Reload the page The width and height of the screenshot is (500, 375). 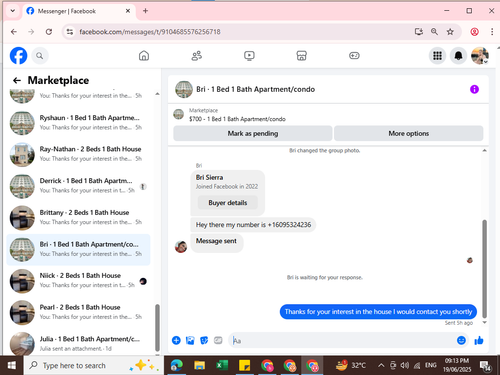click(x=49, y=32)
